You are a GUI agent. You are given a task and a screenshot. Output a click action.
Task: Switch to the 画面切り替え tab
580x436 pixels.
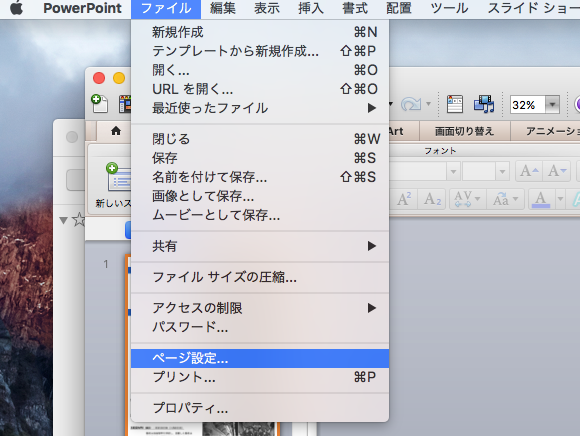click(x=465, y=131)
